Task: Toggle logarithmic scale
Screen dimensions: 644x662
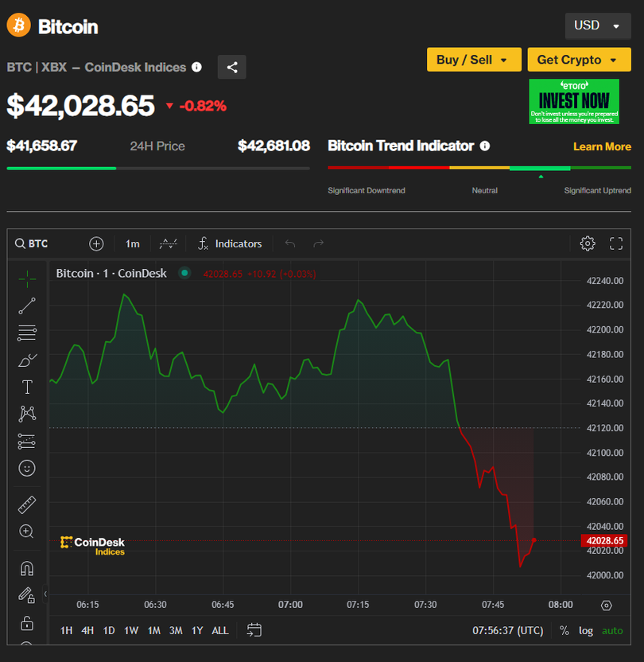Action: (586, 630)
